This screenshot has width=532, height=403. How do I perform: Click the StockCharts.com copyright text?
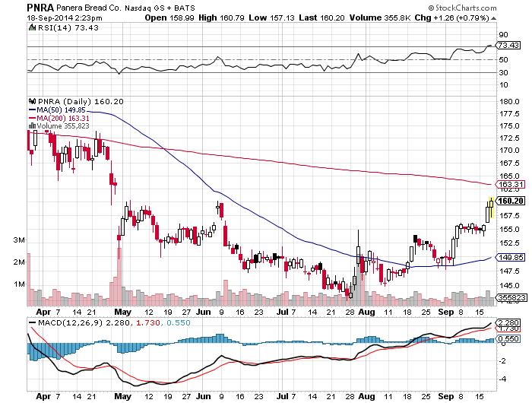pos(462,8)
